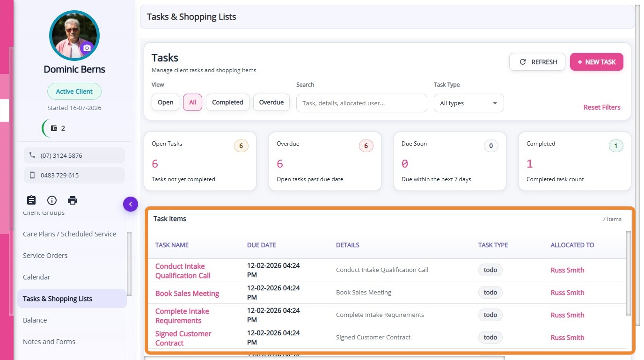This screenshot has height=360, width=644.
Task: Click the phone icon for (07) 3124 5876
Action: [32, 155]
